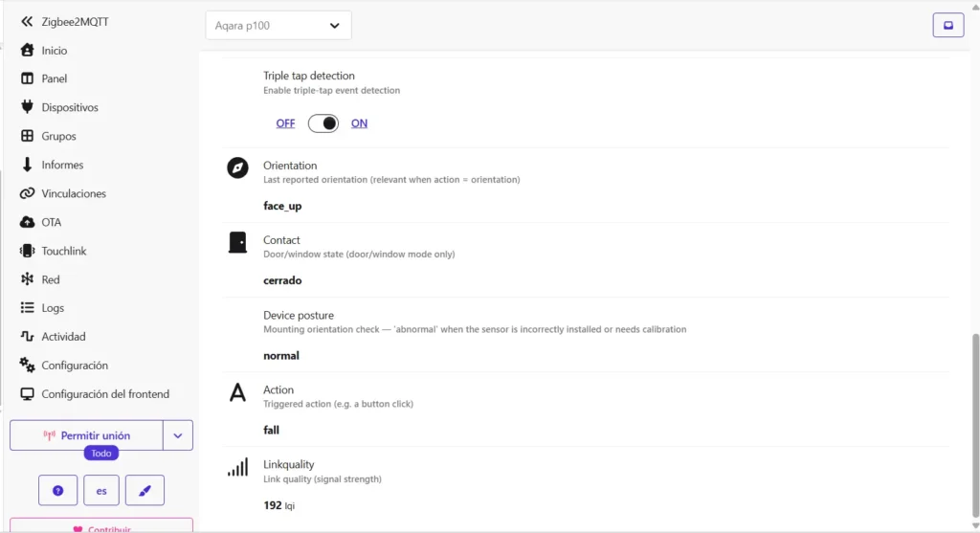Select normal device posture value
This screenshot has width=980, height=533.
(281, 356)
